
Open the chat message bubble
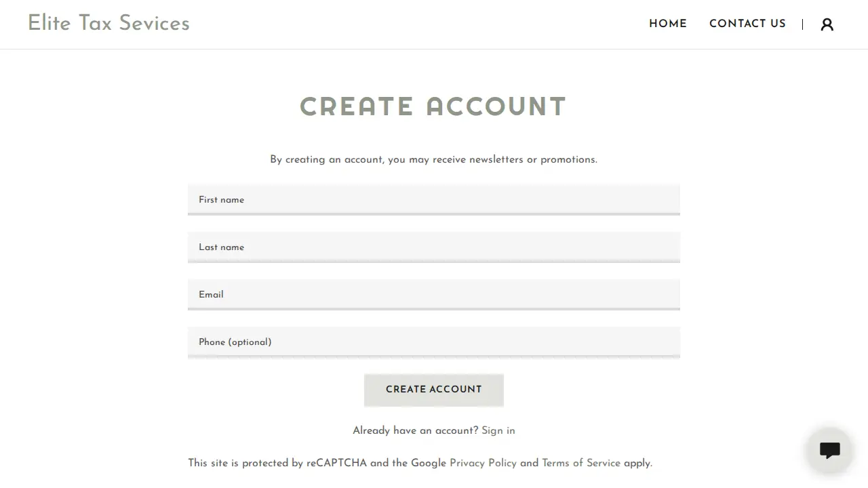tap(829, 450)
